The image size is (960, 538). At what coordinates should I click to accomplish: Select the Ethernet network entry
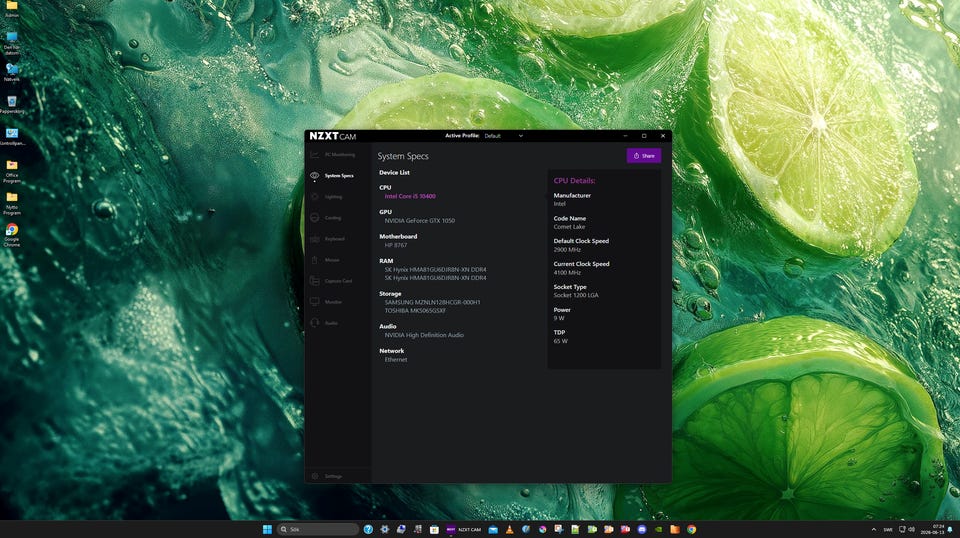pos(396,359)
